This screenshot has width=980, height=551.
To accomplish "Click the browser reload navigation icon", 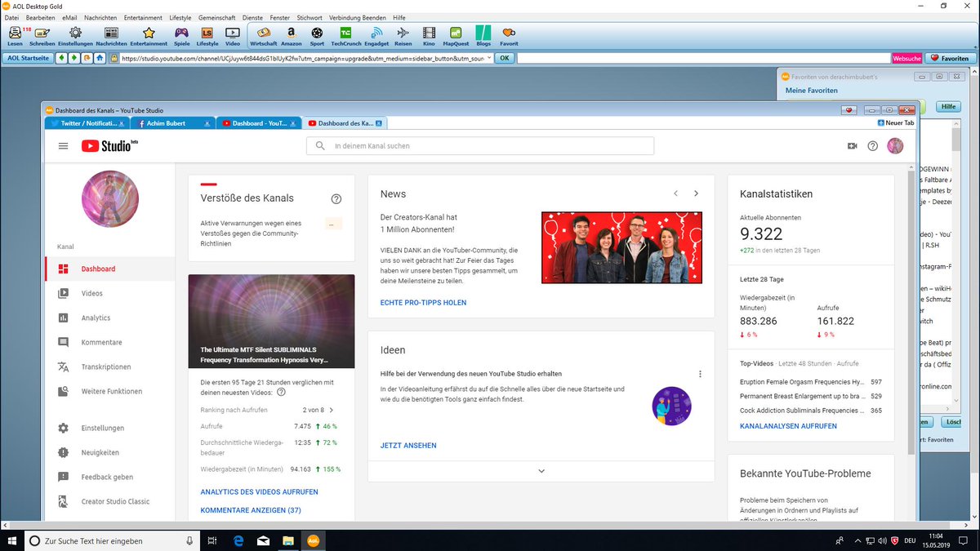I will click(x=87, y=58).
